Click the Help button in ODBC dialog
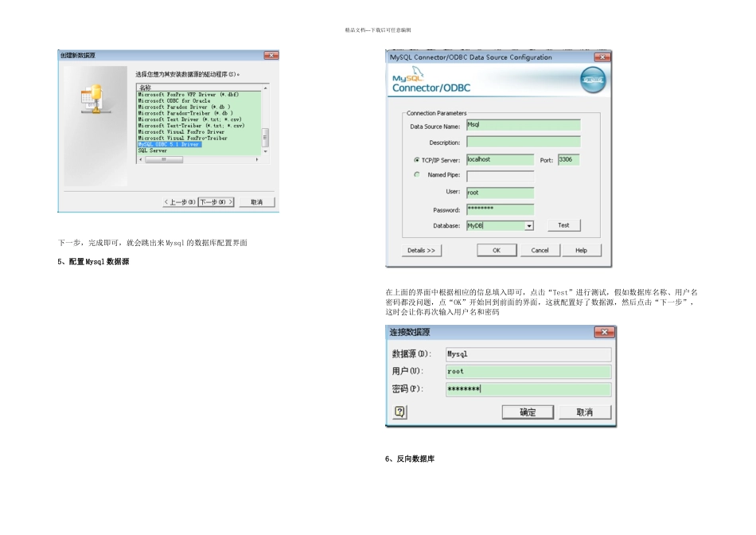The width and height of the screenshot is (756, 535). click(x=582, y=250)
